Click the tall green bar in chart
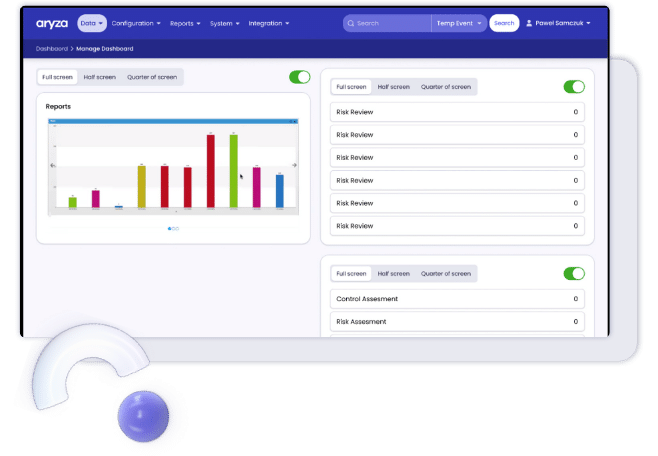This screenshot has height=456, width=658. pos(234,171)
